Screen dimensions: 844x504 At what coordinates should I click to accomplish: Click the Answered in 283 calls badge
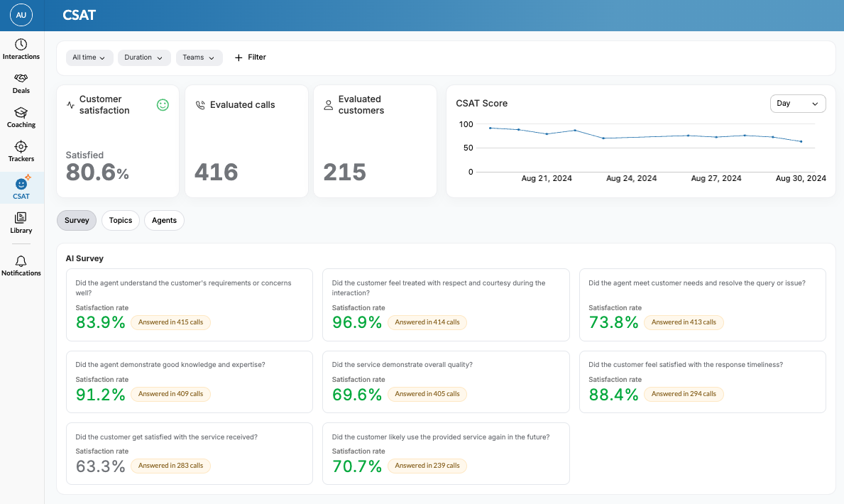pyautogui.click(x=170, y=466)
